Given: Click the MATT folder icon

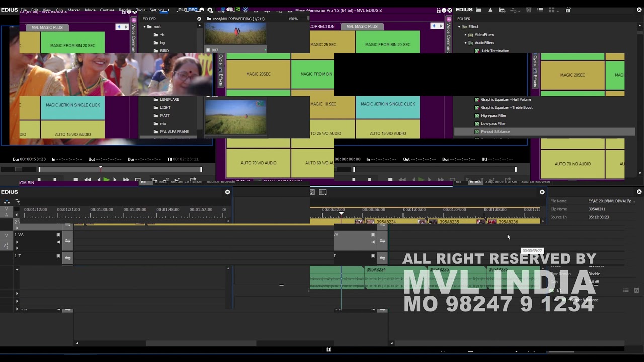Looking at the screenshot, I should pyautogui.click(x=156, y=115).
